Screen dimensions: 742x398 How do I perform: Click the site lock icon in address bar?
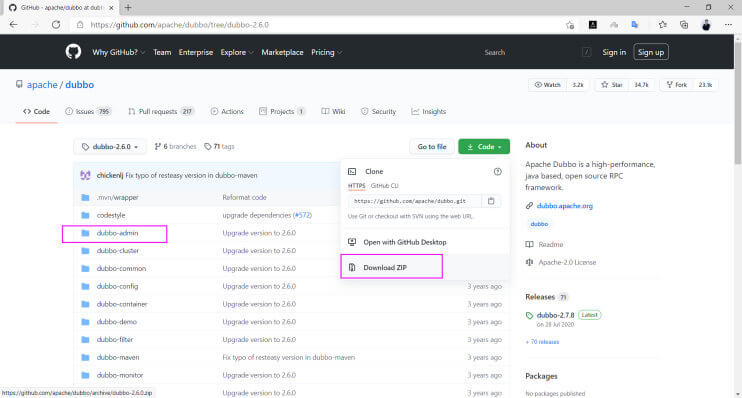pos(80,25)
